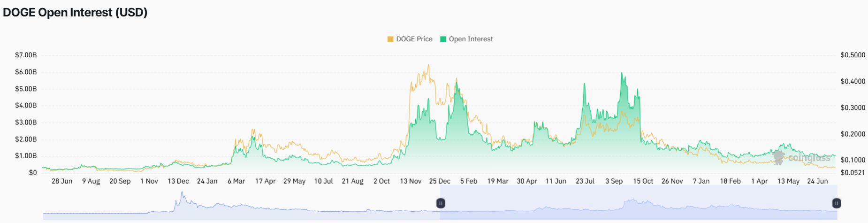
Task: Click the 29 May date label
Action: pos(295,181)
